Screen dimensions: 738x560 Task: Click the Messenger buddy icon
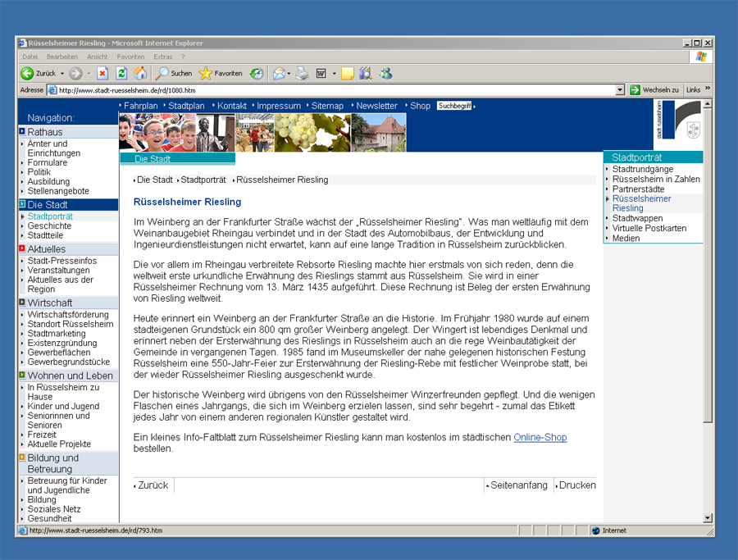tap(386, 74)
